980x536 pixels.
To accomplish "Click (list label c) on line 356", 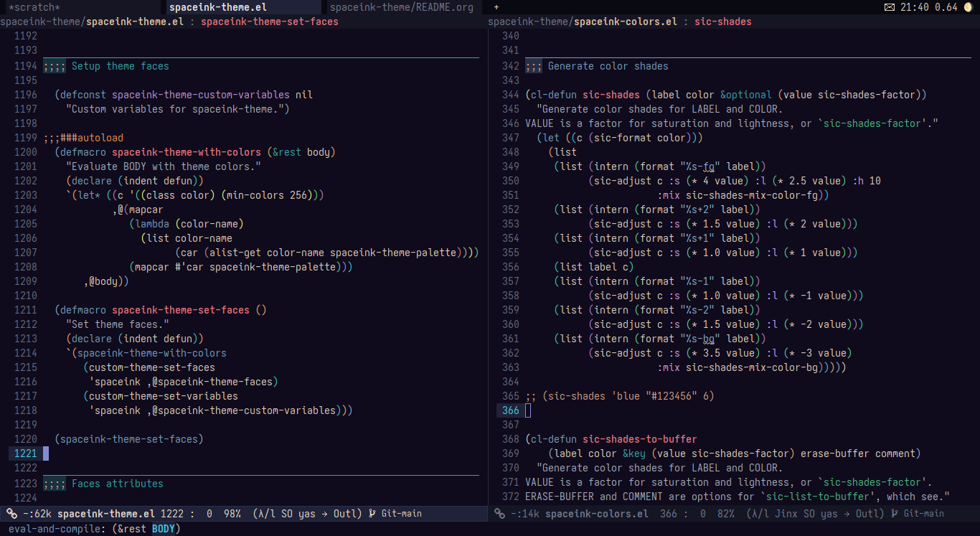I will (594, 267).
